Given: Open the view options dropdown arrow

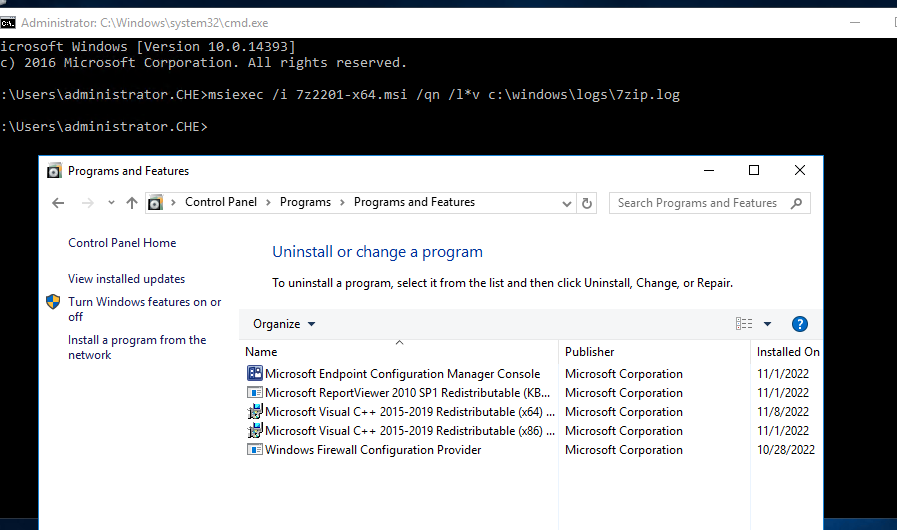Looking at the screenshot, I should (767, 324).
